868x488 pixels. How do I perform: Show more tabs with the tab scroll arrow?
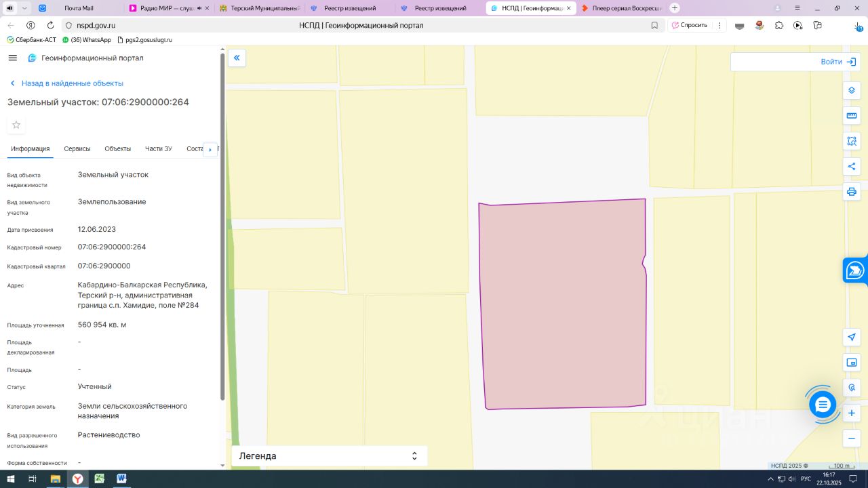click(x=210, y=149)
